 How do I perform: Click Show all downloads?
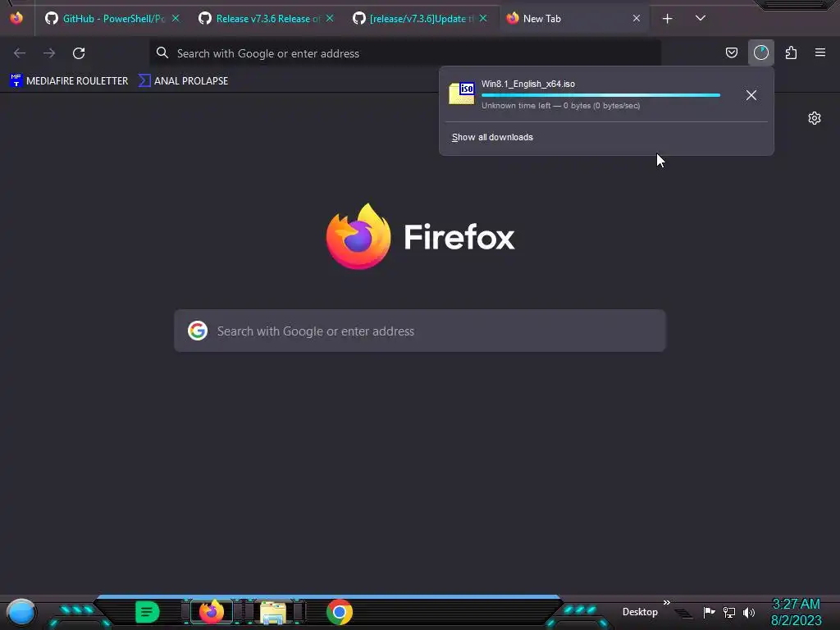[492, 137]
